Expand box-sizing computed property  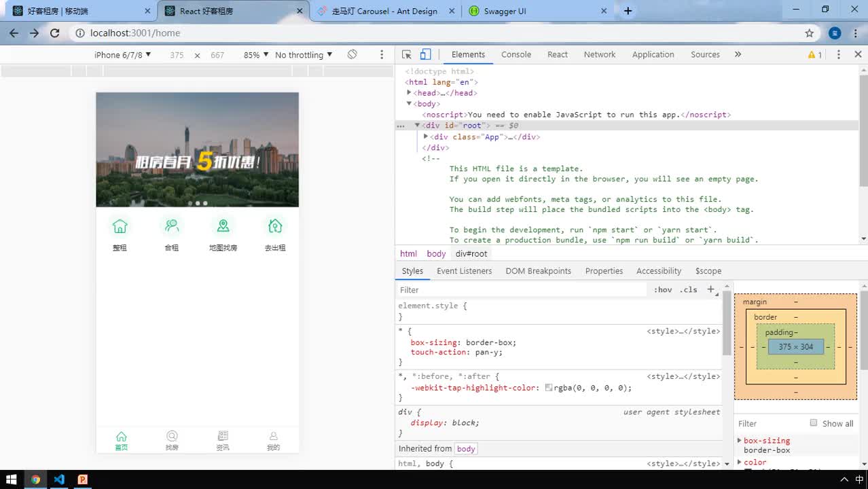point(740,441)
